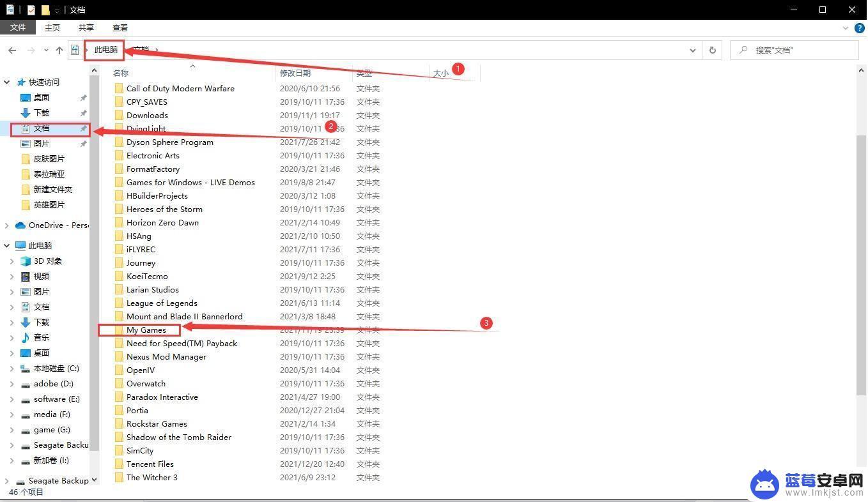The width and height of the screenshot is (868, 502).
Task: Refresh the folder with the circular arrow
Action: [712, 50]
